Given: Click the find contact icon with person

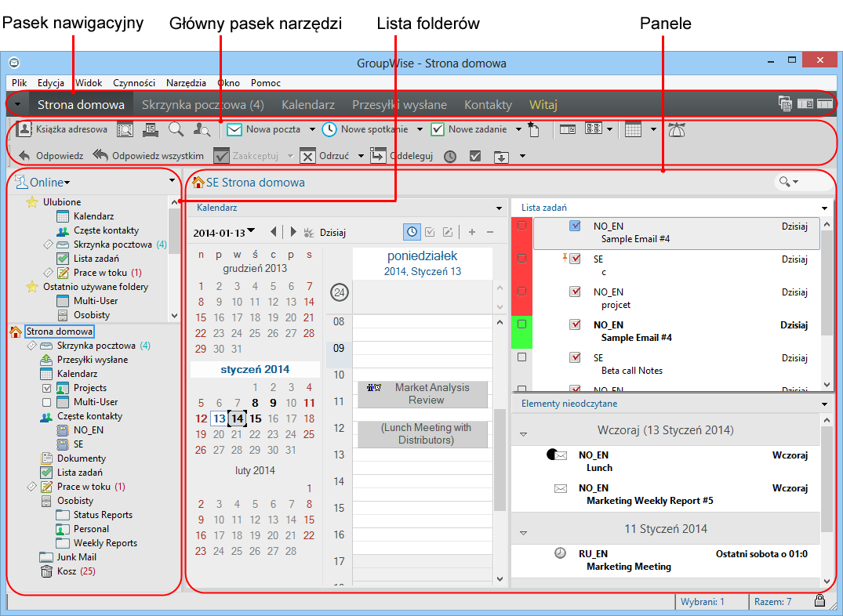Looking at the screenshot, I should coord(202,129).
